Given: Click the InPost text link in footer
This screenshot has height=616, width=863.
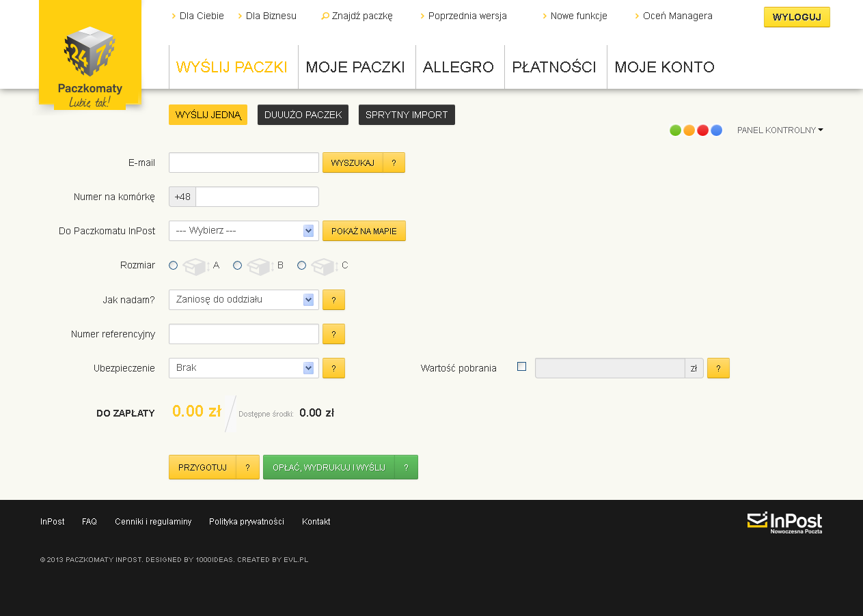Looking at the screenshot, I should (53, 522).
